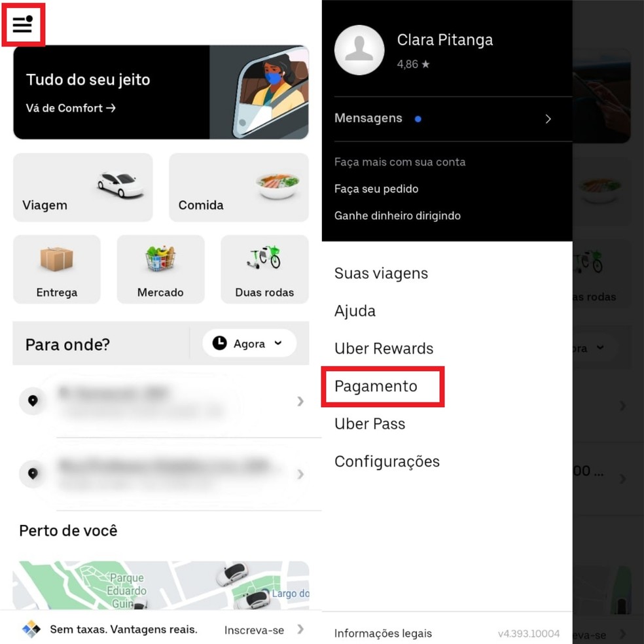Tap the Para onde? destination field

pyautogui.click(x=101, y=344)
